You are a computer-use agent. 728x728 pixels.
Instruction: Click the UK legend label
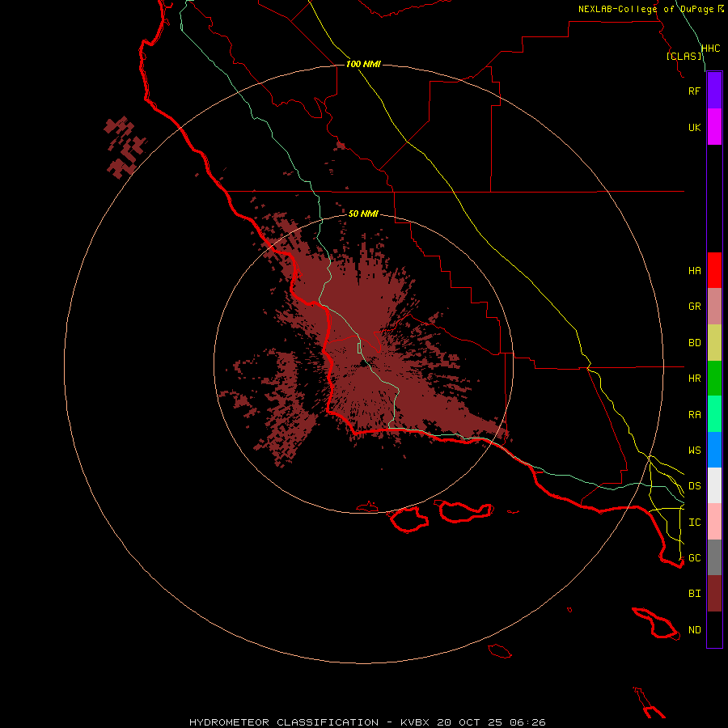click(x=694, y=128)
